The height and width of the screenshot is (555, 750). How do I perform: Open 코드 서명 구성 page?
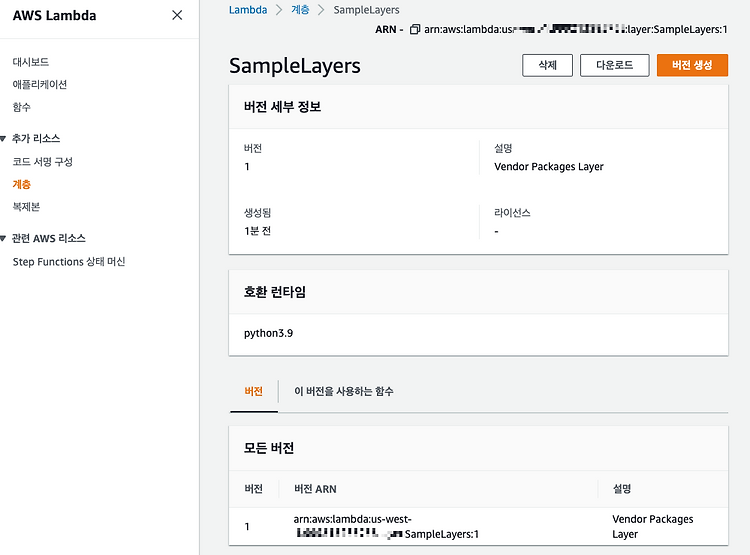point(43,162)
